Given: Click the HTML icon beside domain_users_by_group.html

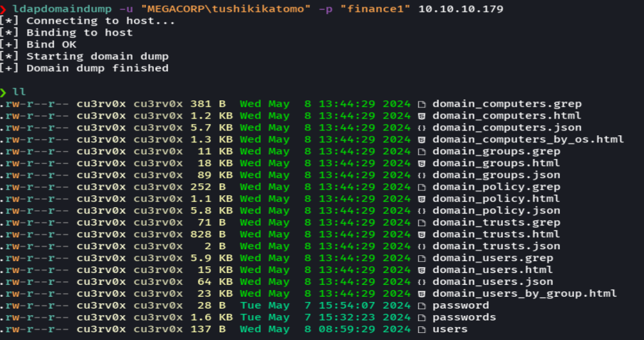Looking at the screenshot, I should 421,294.
